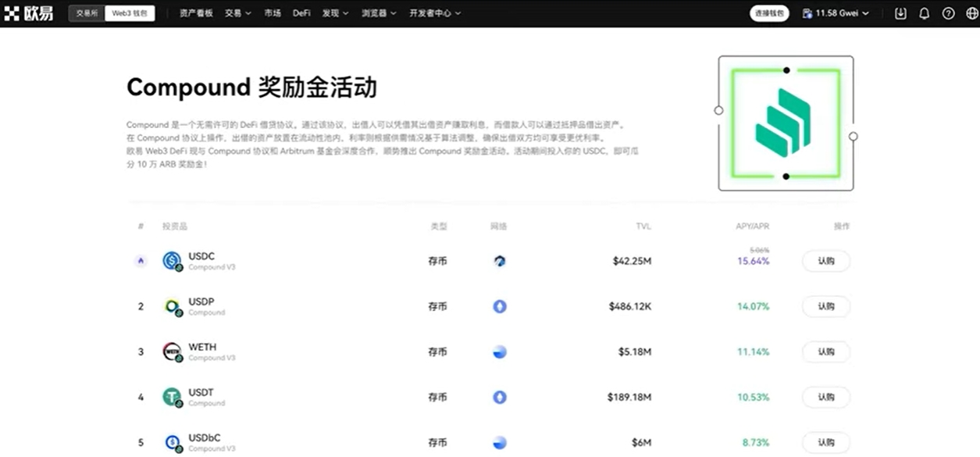Open the download icon in the header
This screenshot has width=980, height=457.
[x=900, y=13]
